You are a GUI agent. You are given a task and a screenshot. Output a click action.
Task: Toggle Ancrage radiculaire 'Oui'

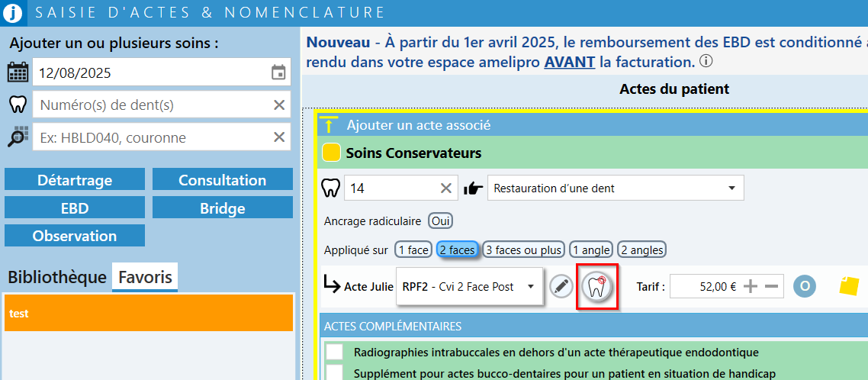(441, 221)
